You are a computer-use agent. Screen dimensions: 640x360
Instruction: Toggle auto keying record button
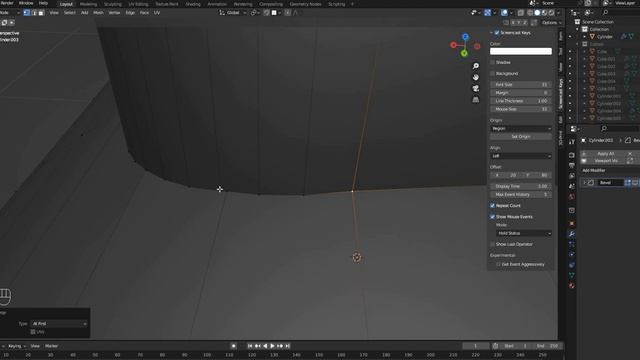coord(233,346)
